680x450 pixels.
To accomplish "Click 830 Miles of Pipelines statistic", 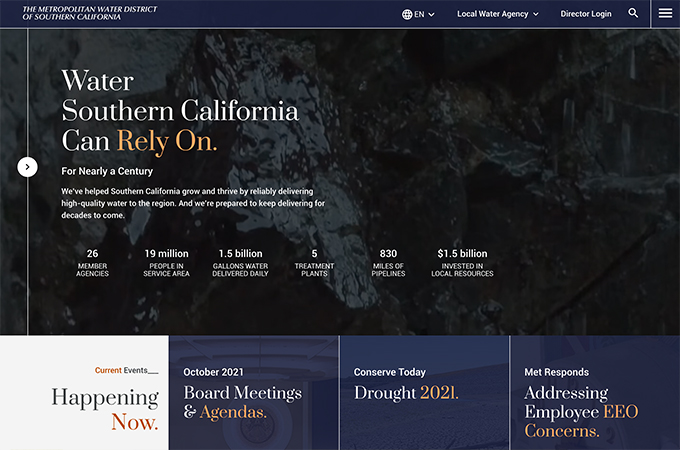I will coord(388,263).
